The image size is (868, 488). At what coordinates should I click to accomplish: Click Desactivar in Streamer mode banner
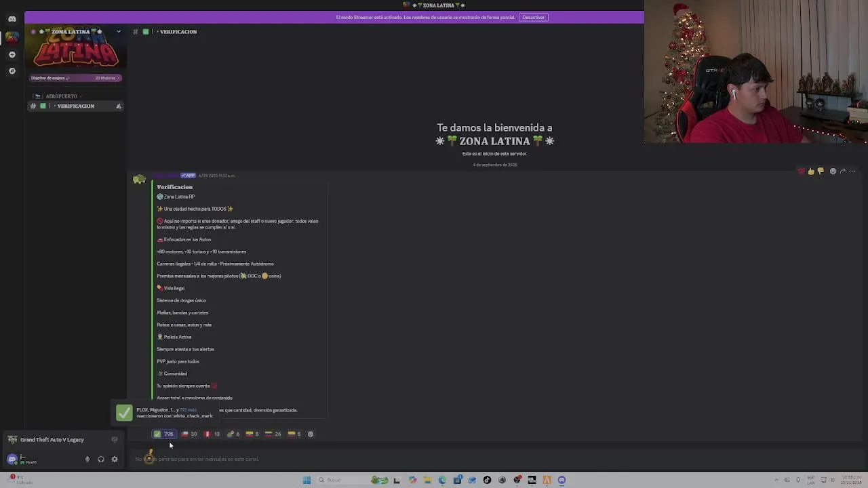[x=533, y=17]
